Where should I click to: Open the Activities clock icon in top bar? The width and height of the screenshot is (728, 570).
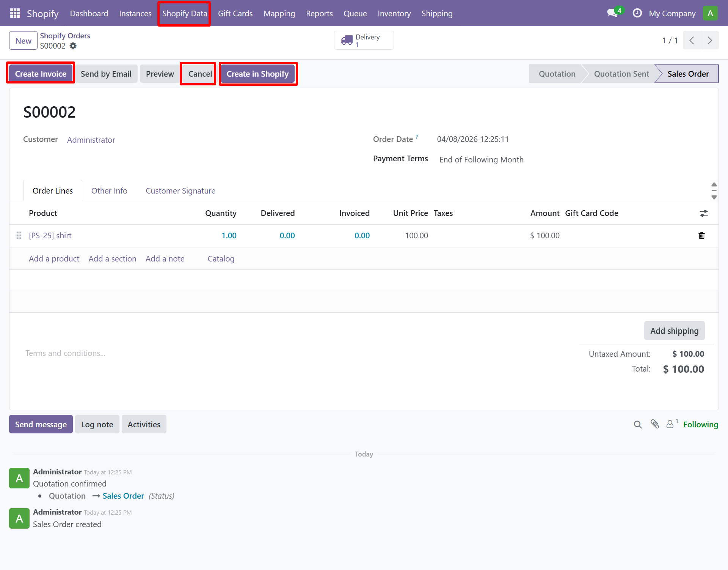(x=637, y=13)
